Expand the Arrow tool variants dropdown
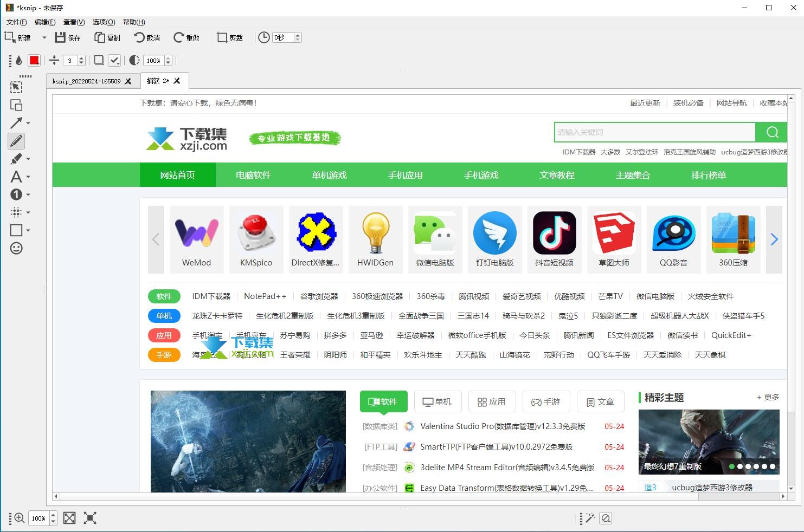This screenshot has height=532, width=804. tap(28, 123)
